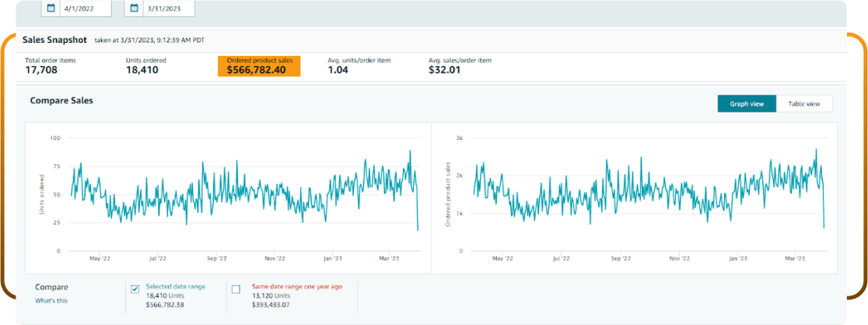Open the start date calendar icon
The width and height of the screenshot is (868, 325).
click(51, 9)
